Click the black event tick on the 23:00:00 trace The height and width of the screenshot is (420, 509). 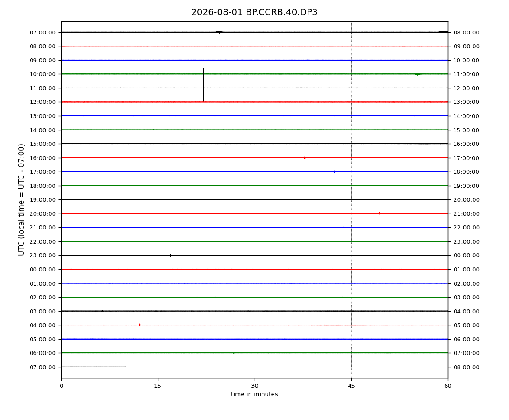pyautogui.click(x=170, y=256)
